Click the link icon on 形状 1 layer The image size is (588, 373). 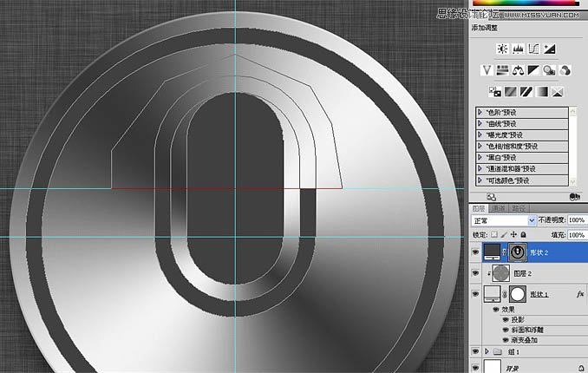pos(505,294)
